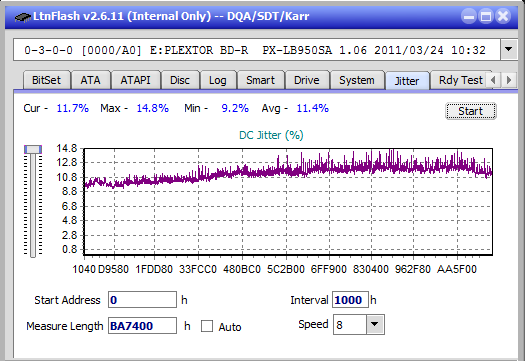Open the Drive tab
Viewport: 525px width, 361px height.
307,80
